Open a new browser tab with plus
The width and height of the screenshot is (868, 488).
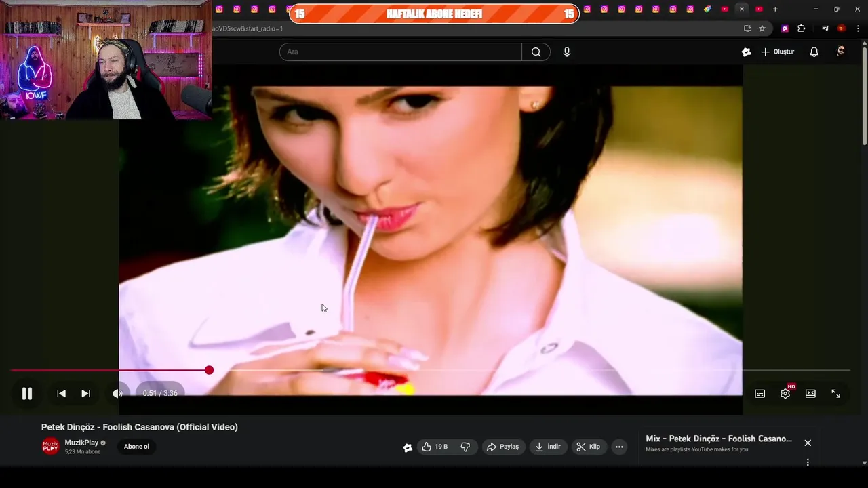pos(775,9)
